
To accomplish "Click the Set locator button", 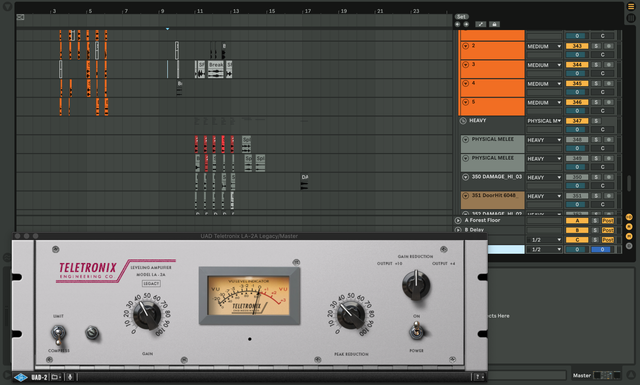I will tap(461, 17).
